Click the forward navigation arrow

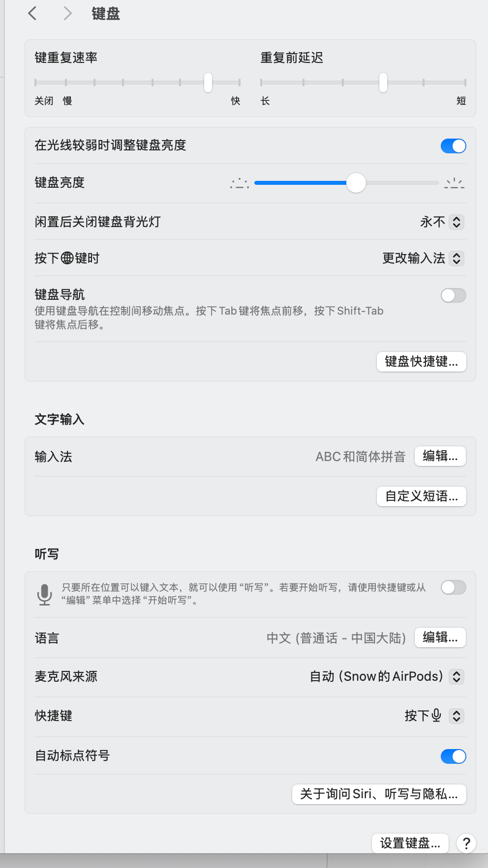67,13
